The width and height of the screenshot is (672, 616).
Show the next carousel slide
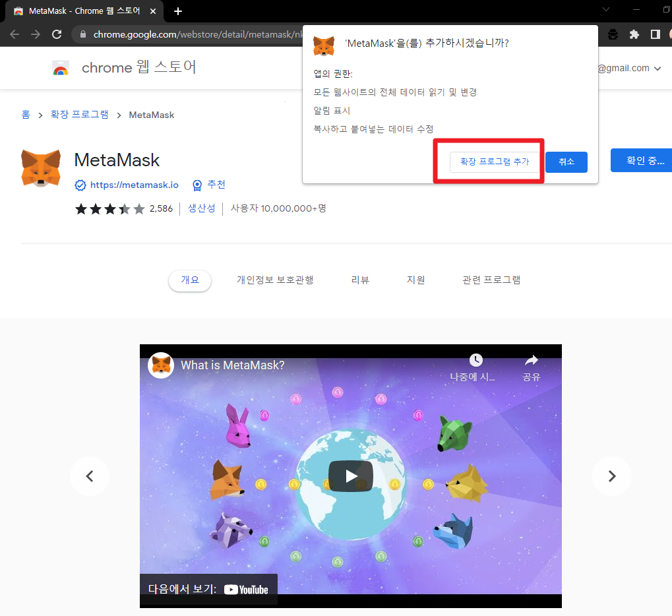611,476
